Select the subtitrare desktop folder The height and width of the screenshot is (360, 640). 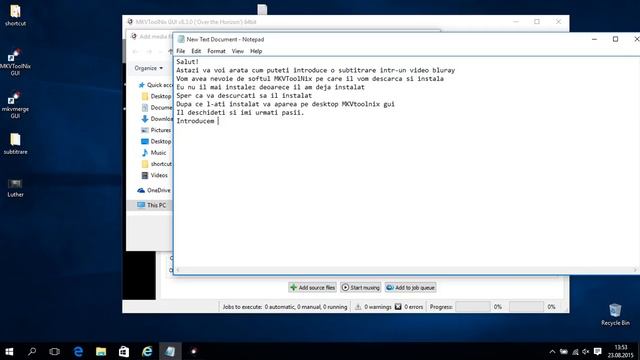click(x=15, y=143)
